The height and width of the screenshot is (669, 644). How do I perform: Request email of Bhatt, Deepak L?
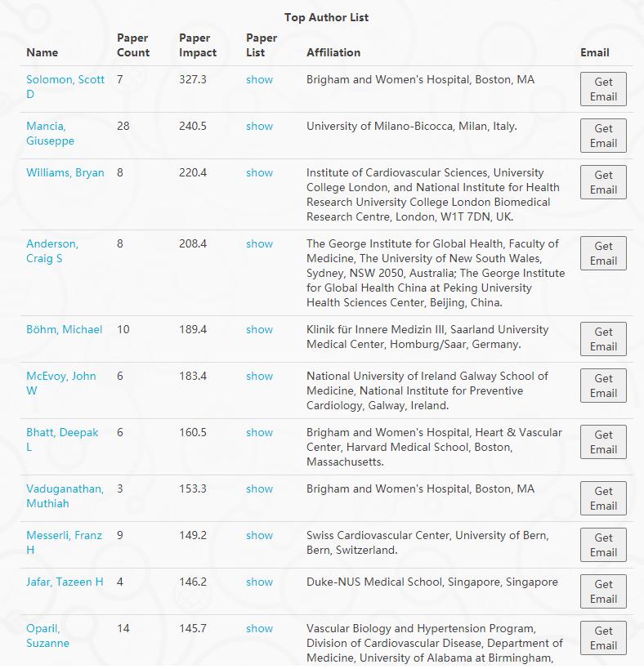[x=603, y=442]
